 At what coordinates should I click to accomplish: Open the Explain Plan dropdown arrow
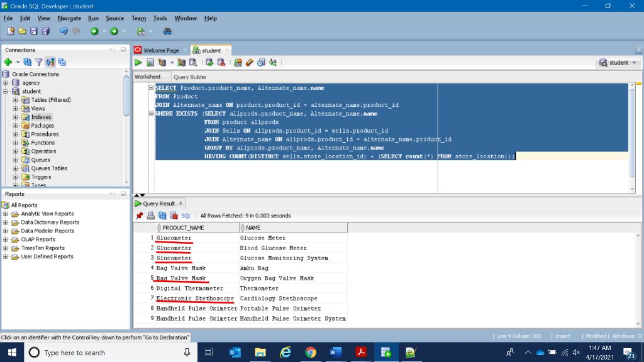172,63
